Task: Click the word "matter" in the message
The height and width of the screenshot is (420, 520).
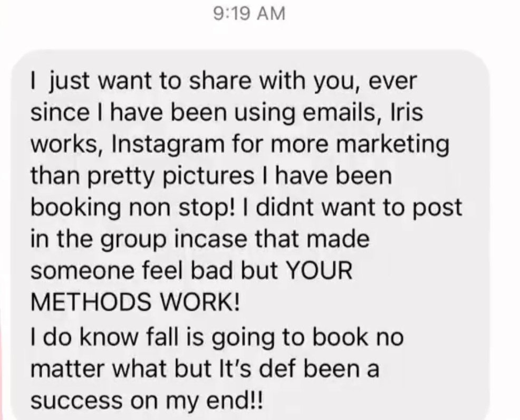Action: click(68, 369)
